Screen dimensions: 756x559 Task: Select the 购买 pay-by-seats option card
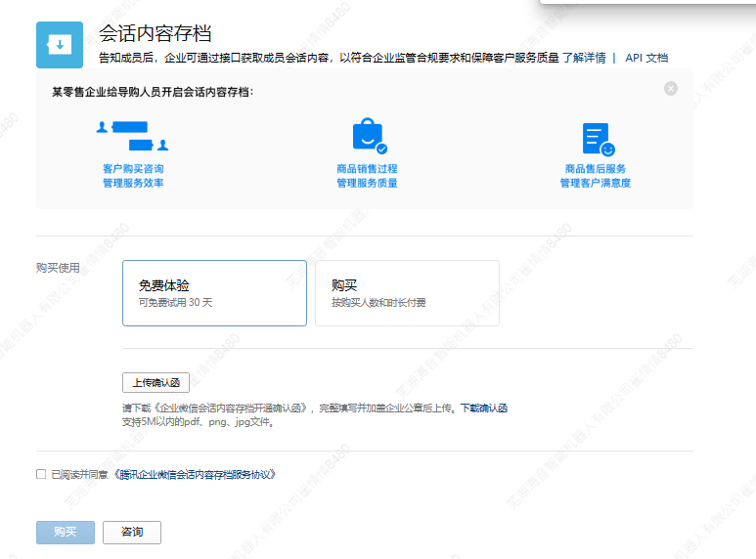[407, 292]
